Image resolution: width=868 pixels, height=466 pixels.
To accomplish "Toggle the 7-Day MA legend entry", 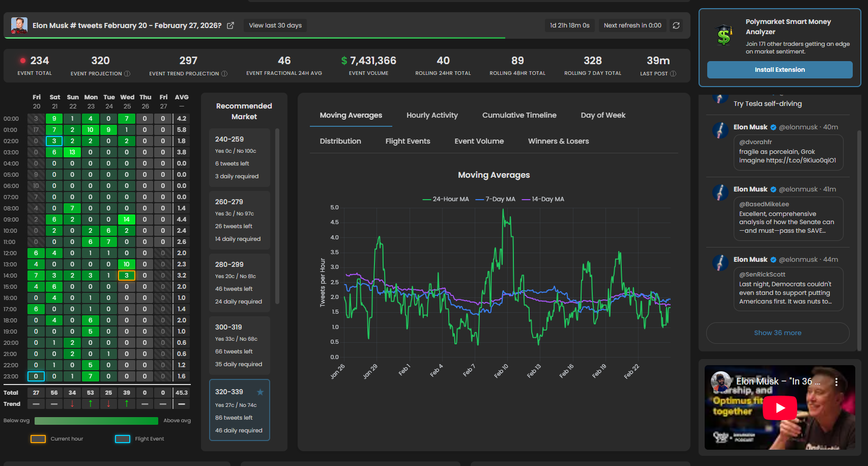I will pyautogui.click(x=496, y=199).
